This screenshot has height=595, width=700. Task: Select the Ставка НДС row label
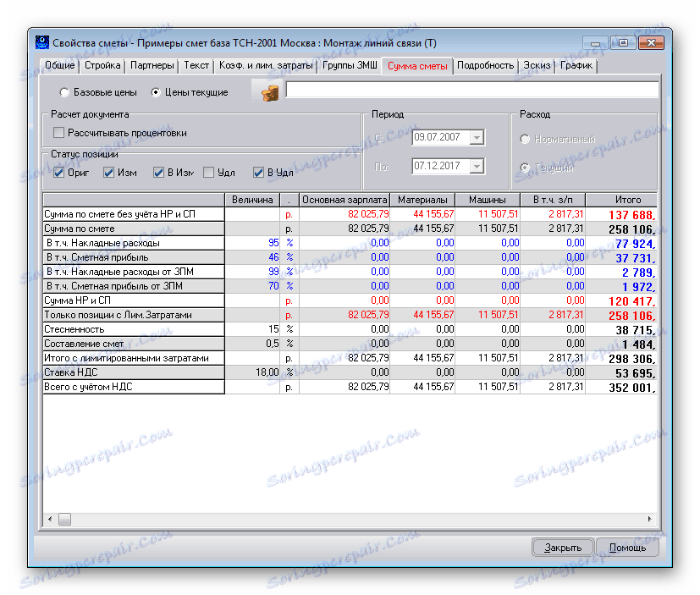pyautogui.click(x=134, y=372)
